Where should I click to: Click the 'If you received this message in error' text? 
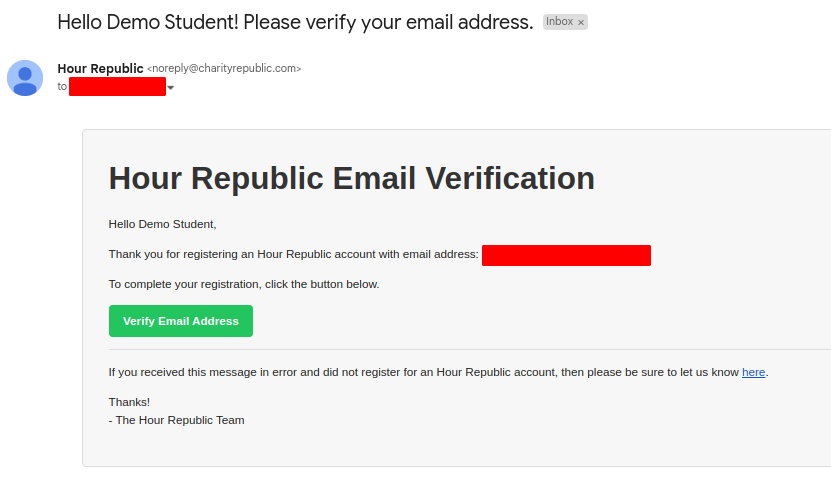pos(425,372)
